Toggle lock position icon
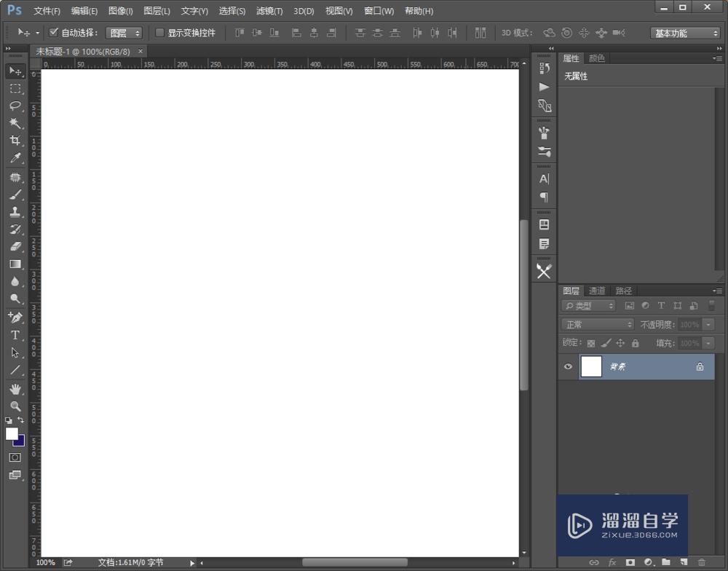 pos(620,343)
